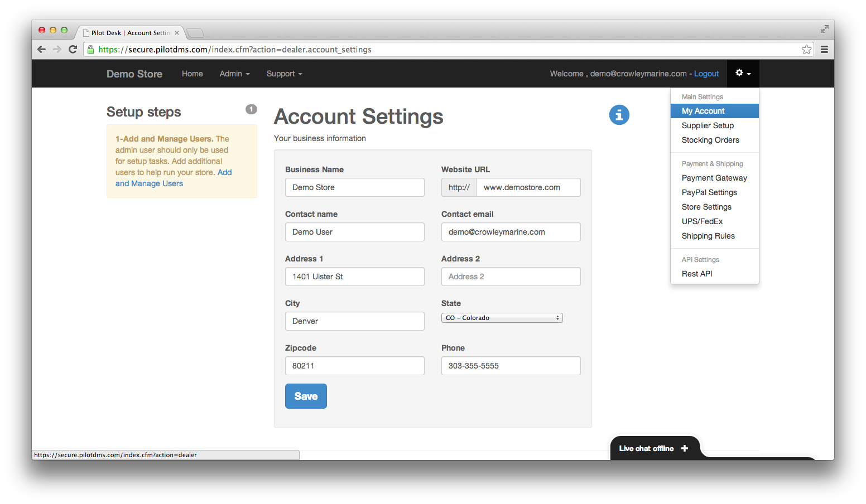Reload the page using the refresh icon
Image resolution: width=866 pixels, height=504 pixels.
point(73,49)
